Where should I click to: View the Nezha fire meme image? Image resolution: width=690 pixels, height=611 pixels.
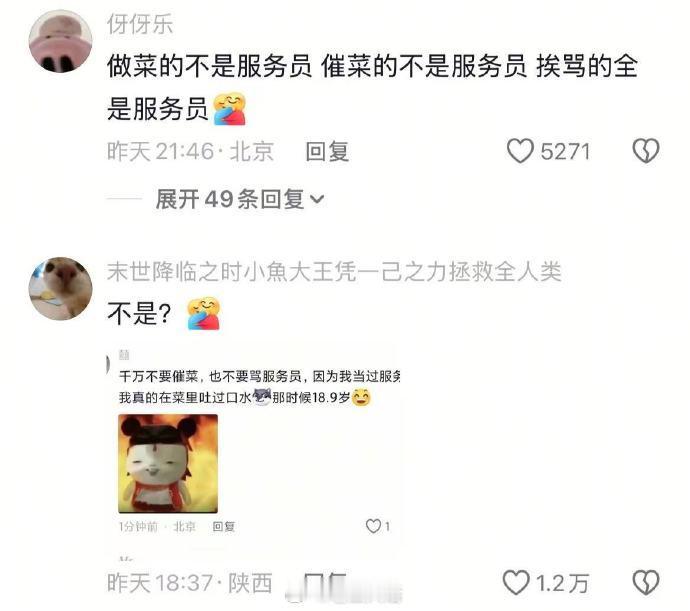click(168, 464)
